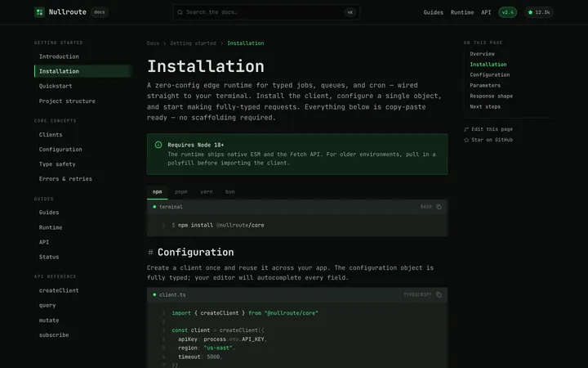Click the 'region: "us-east"' code line

tap(207, 348)
